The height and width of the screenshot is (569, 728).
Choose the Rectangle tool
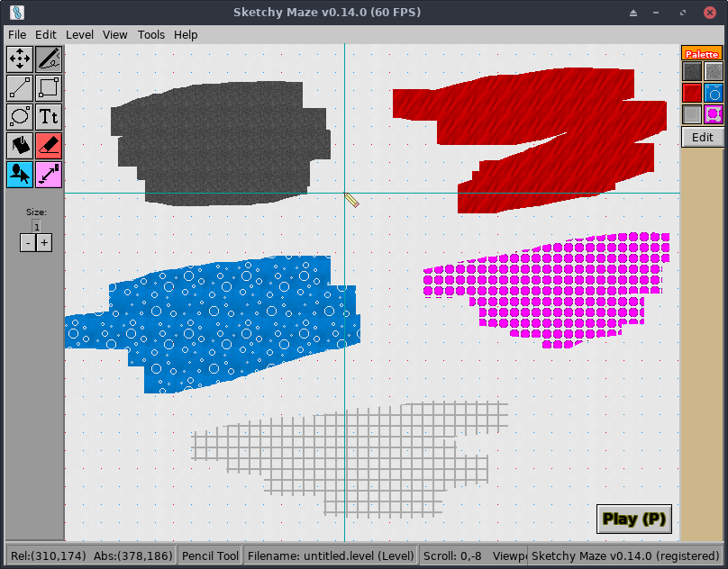[48, 88]
